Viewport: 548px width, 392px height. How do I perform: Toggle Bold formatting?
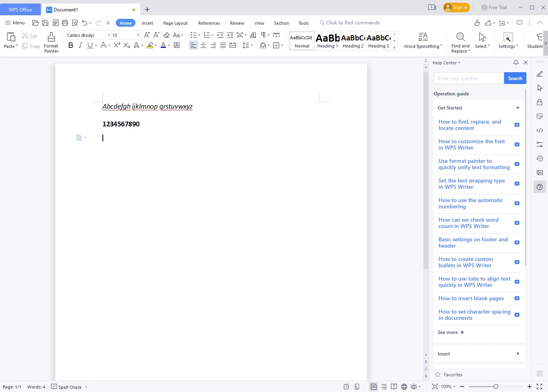[71, 46]
